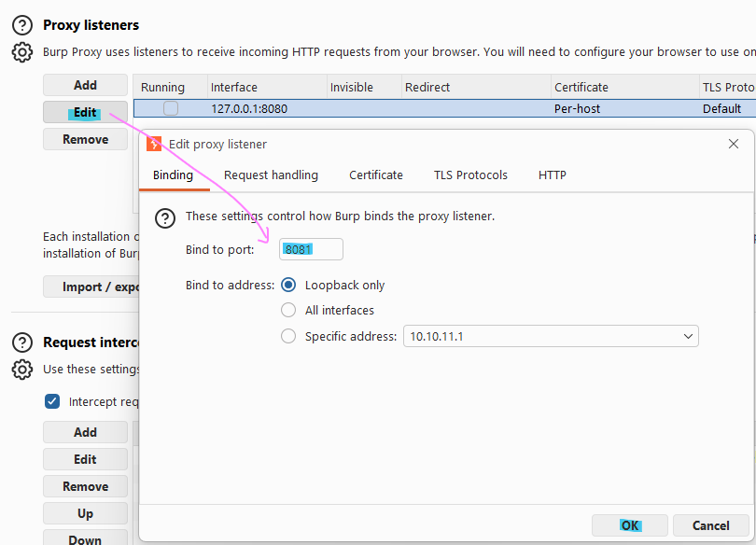Sort by Interface column header
This screenshot has height=545, width=756.
tap(267, 87)
